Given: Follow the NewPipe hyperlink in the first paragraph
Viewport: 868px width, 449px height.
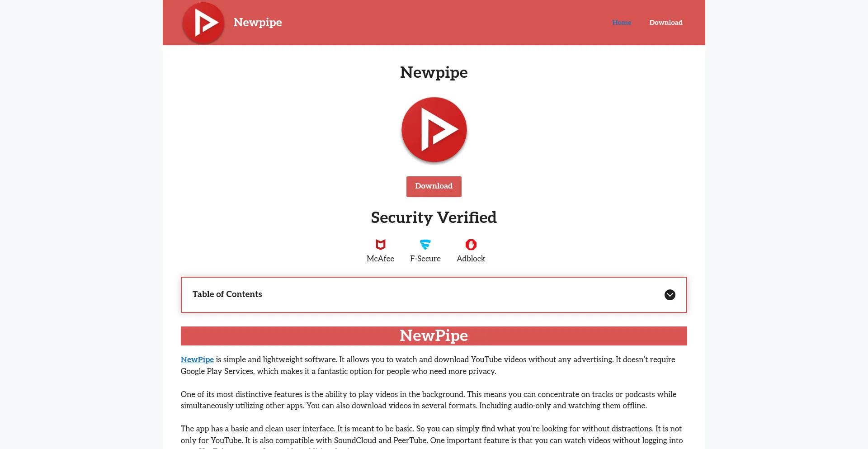Looking at the screenshot, I should pyautogui.click(x=197, y=360).
